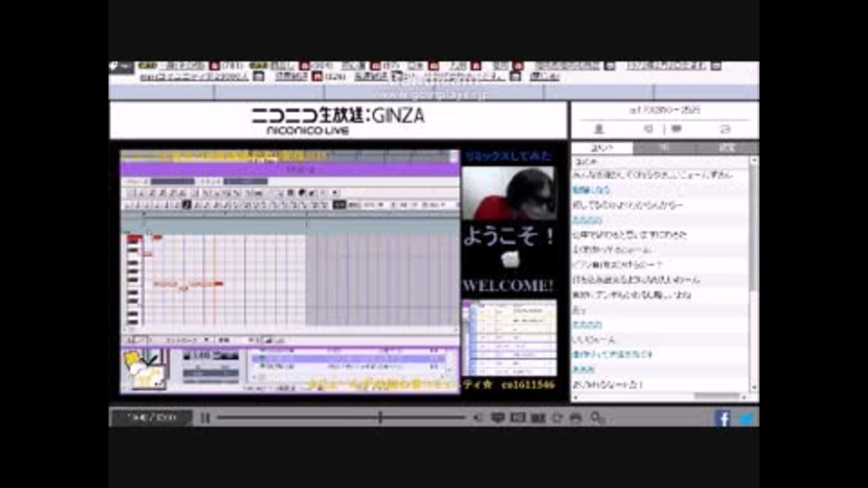Click the comment list scroll-up arrow

click(753, 161)
